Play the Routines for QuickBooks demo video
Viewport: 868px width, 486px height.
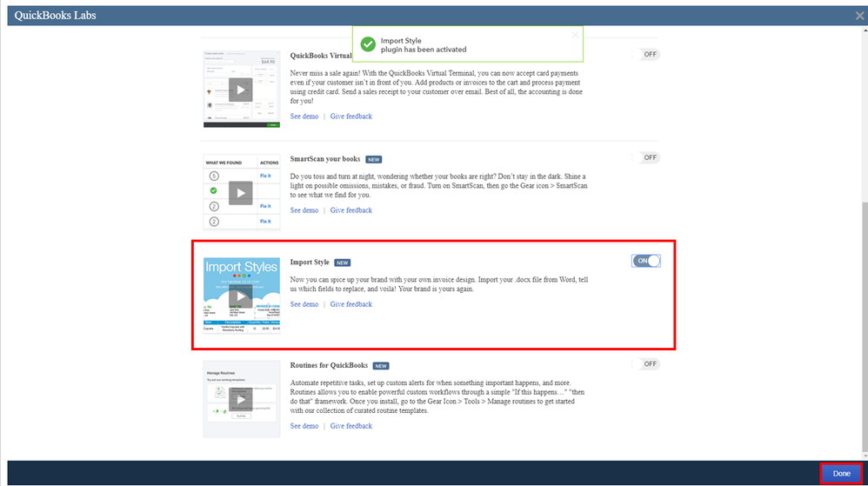point(240,399)
